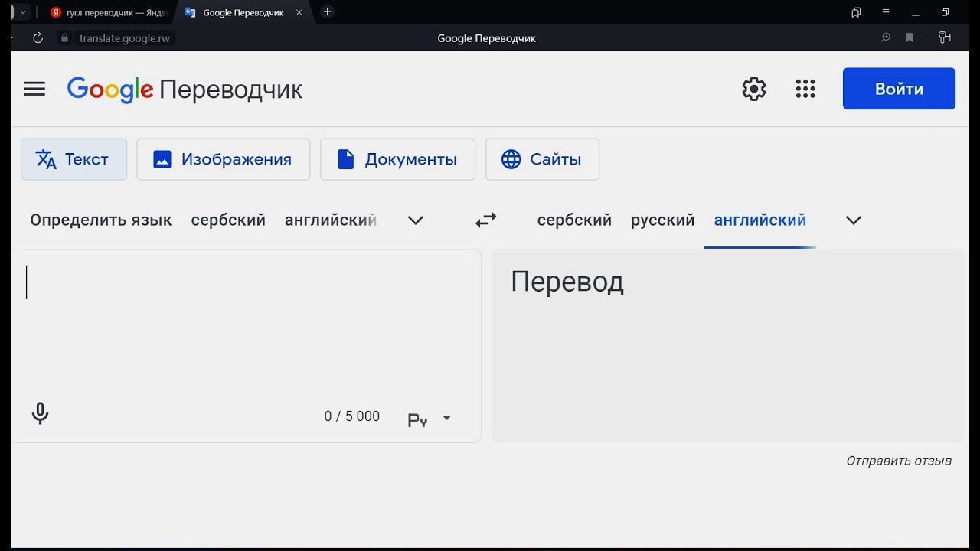
Task: Switch to Документы mode
Action: (397, 159)
